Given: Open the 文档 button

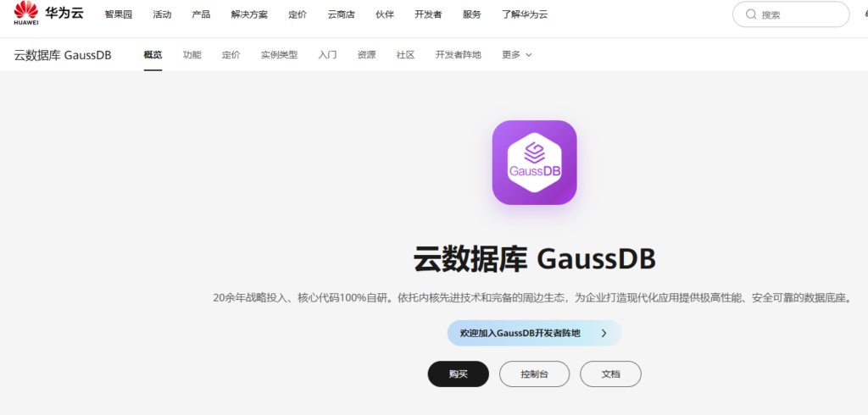Looking at the screenshot, I should (610, 374).
